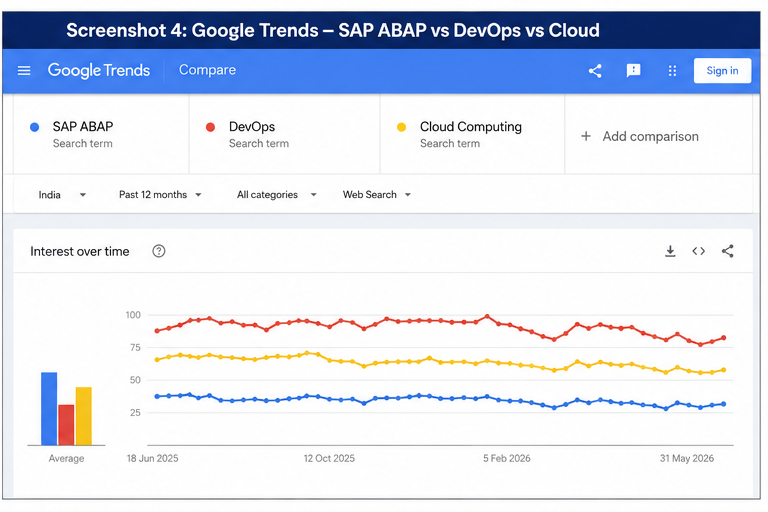Screen dimensions: 768x512
Task: Click the yellow Cloud Computing color dot
Action: click(401, 127)
